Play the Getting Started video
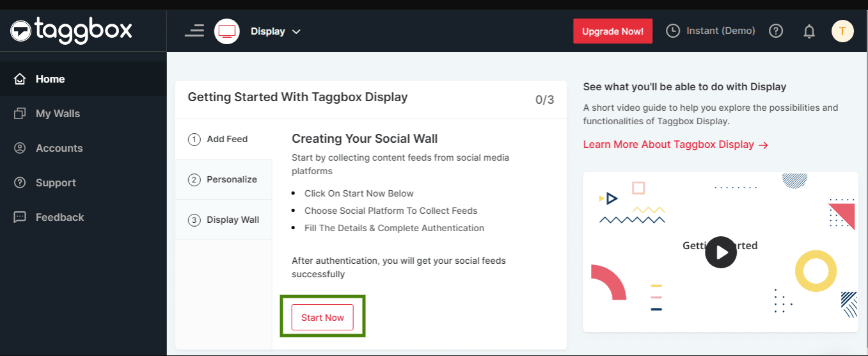868x356 pixels. coord(721,252)
